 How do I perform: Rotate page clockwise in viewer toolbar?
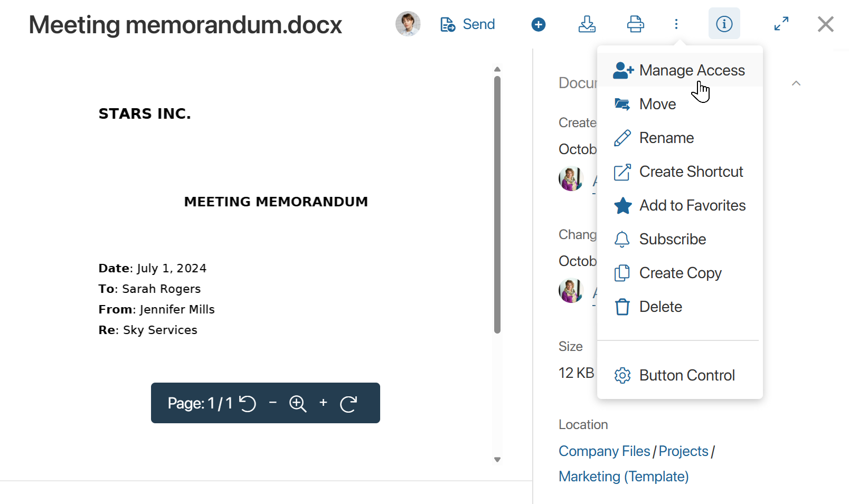348,404
